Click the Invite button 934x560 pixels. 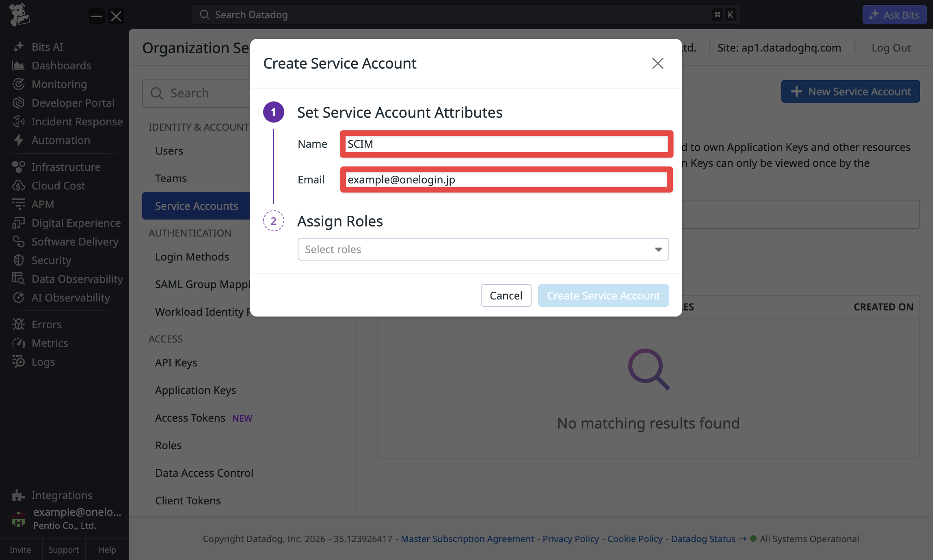pyautogui.click(x=20, y=549)
